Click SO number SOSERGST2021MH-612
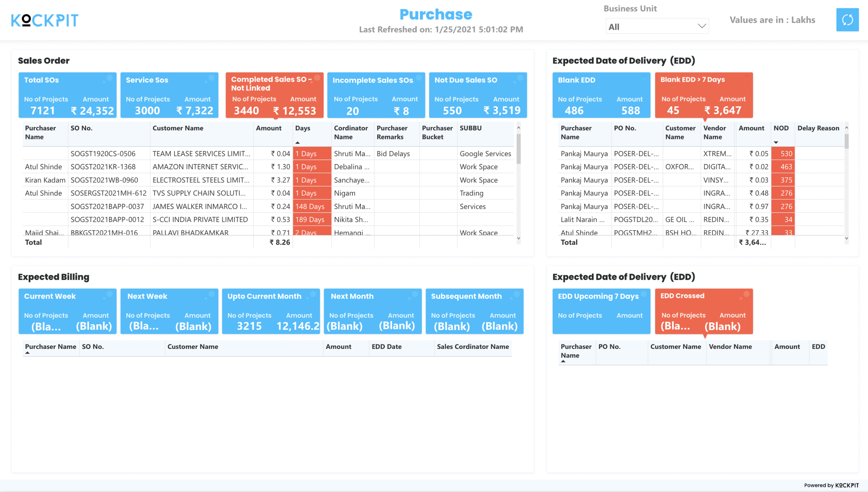This screenshot has width=868, height=492. coord(108,193)
